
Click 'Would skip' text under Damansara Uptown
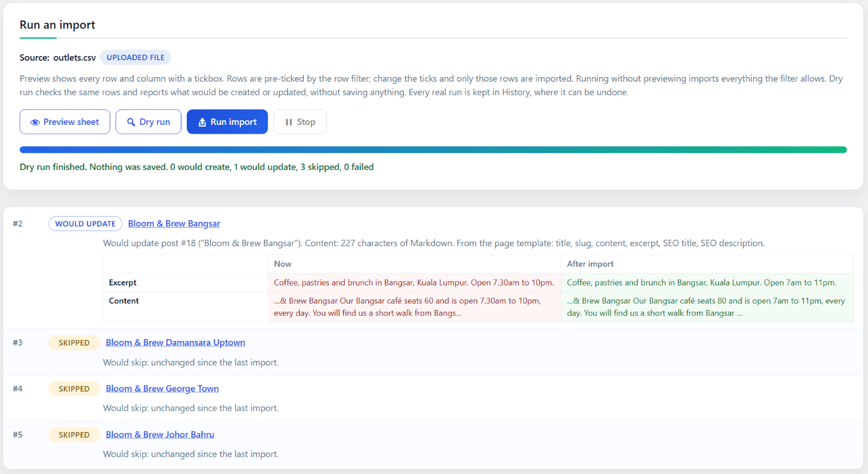pos(191,363)
